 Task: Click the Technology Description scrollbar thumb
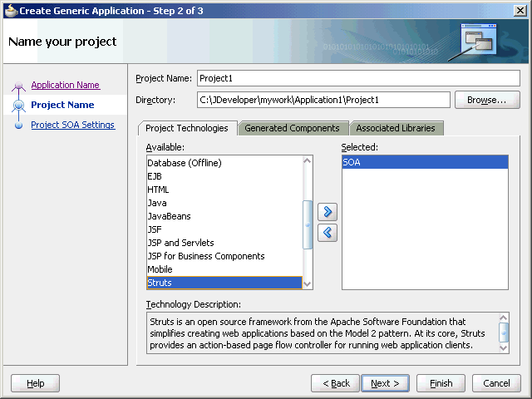click(x=504, y=332)
